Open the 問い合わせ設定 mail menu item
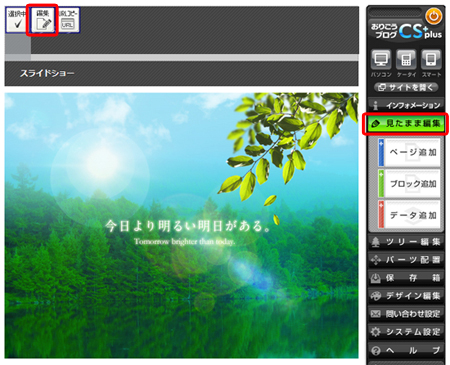The height and width of the screenshot is (365, 450). (406, 314)
